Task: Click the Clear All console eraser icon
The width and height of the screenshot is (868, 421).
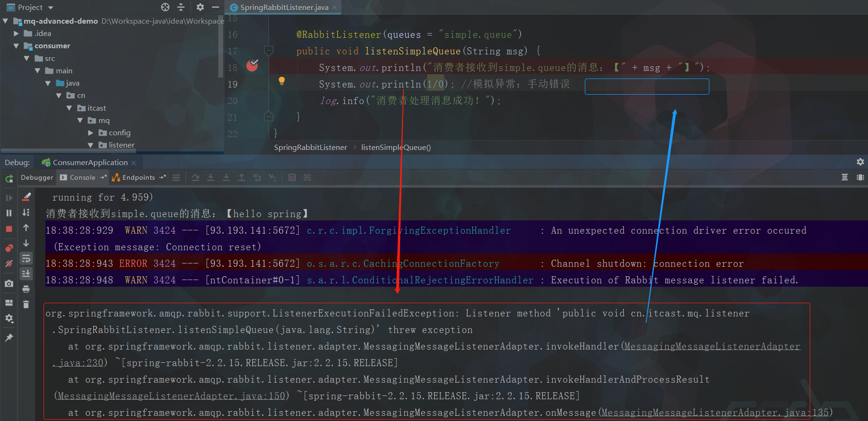Action: click(27, 197)
